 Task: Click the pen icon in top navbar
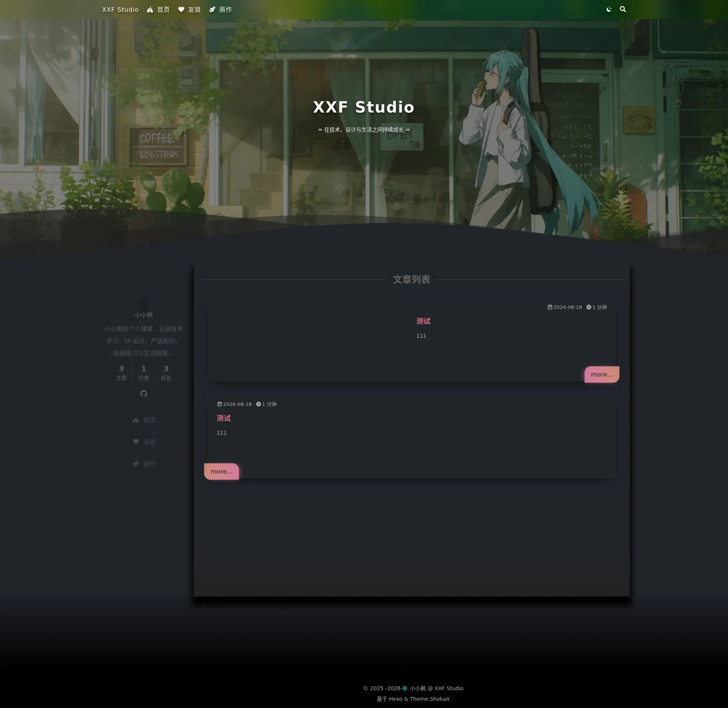[212, 9]
